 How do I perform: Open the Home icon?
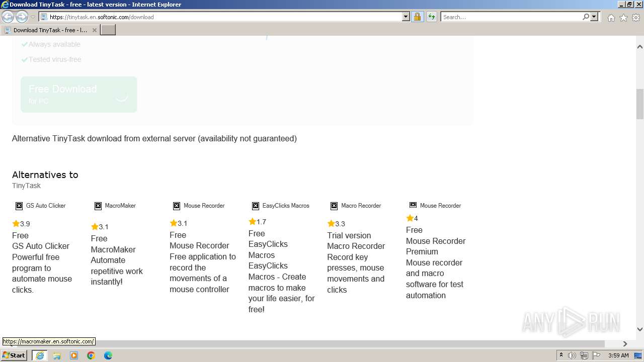coord(611,18)
